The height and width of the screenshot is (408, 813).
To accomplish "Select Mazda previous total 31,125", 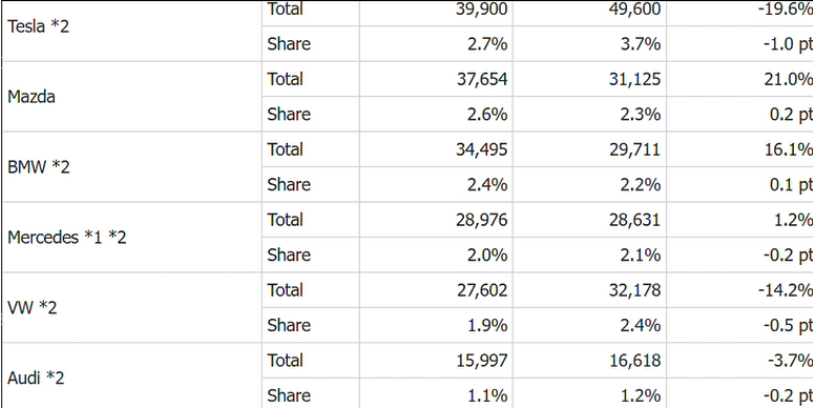I will tap(635, 79).
